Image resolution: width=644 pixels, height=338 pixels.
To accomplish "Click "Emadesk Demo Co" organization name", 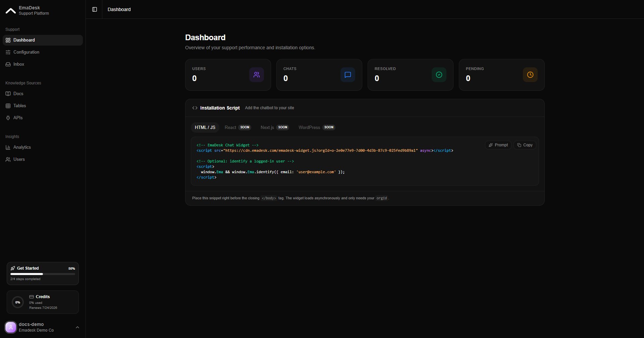I will [x=36, y=330].
